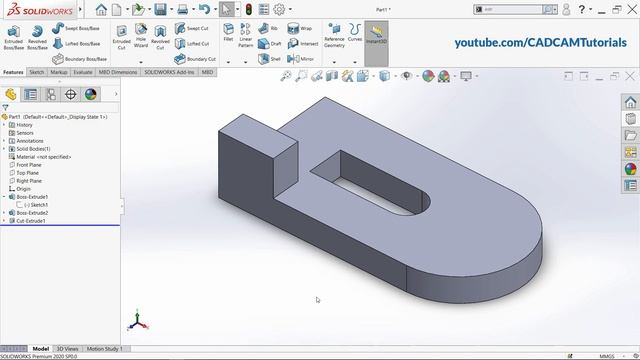Select the Revolved Cut tool
Screen dimensions: 640x360
pos(160,38)
